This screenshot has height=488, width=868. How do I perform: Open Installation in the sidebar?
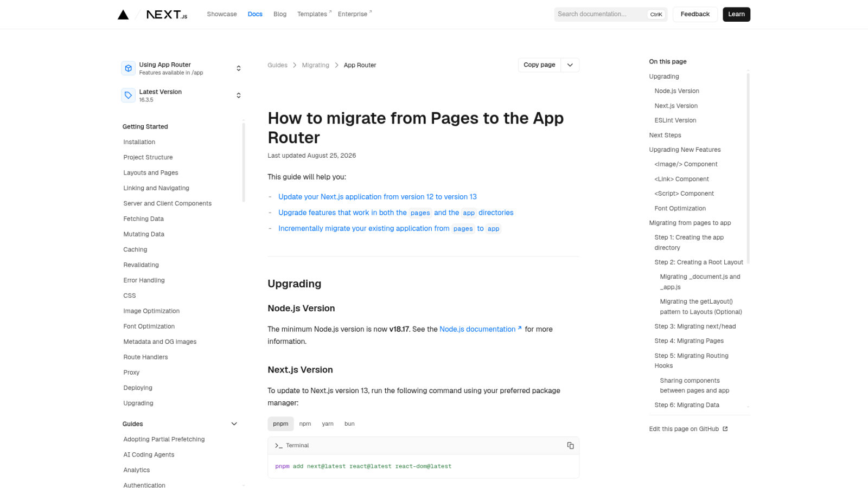(139, 142)
